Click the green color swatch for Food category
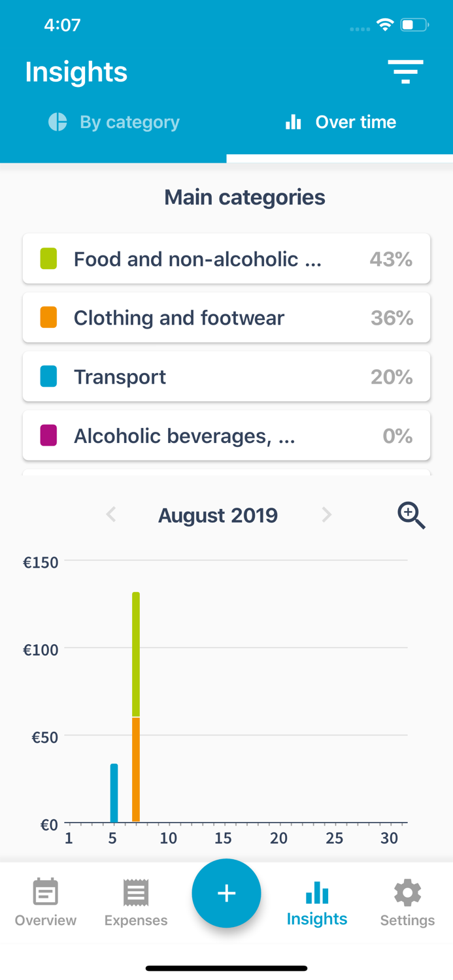 (x=48, y=259)
